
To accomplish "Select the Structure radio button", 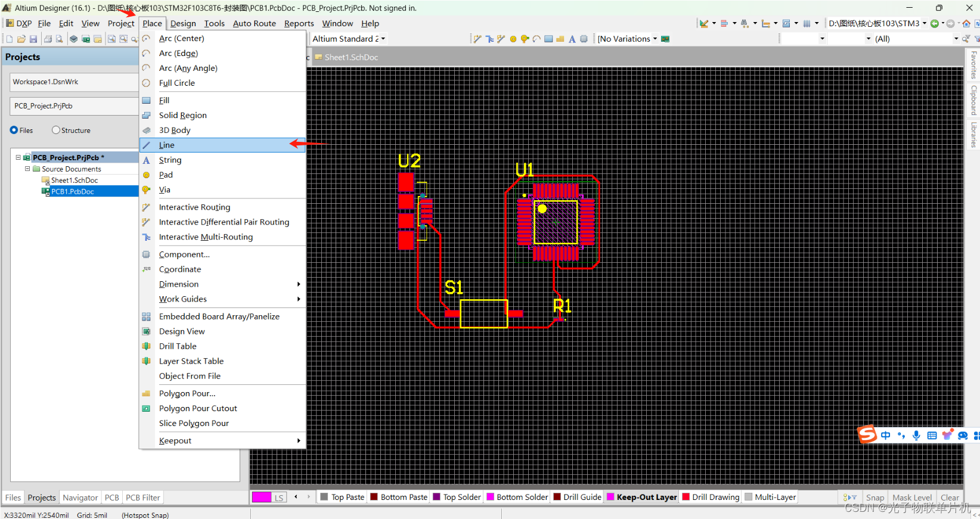I will tap(56, 130).
